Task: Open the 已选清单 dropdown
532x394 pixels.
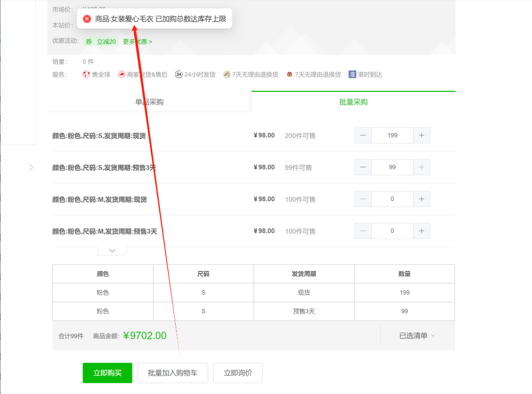Action: point(417,335)
